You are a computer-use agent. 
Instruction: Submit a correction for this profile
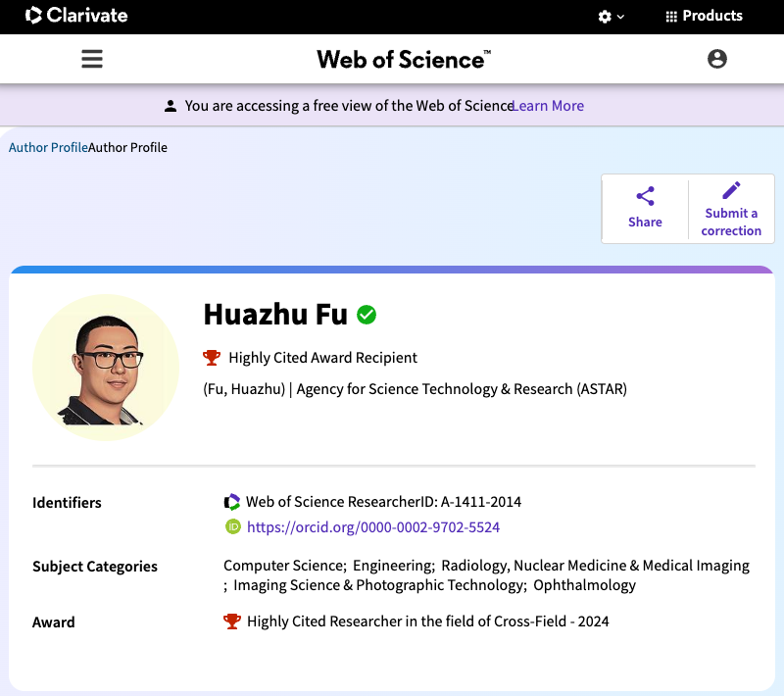click(x=731, y=209)
